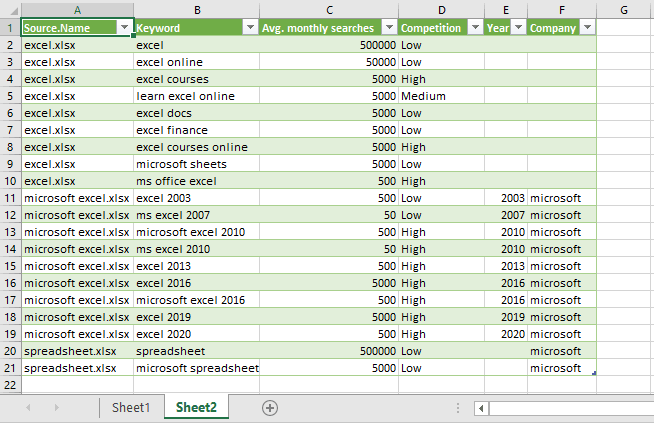Click the 'excel 2020' keyword cell
Viewport: 654px width, 423px height.
pos(196,334)
